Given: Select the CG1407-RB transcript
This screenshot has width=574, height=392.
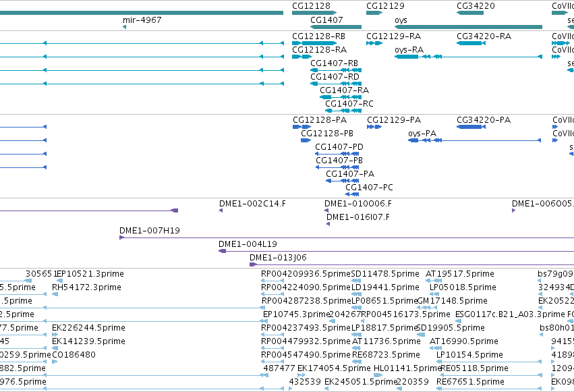Looking at the screenshot, I should (x=336, y=70).
